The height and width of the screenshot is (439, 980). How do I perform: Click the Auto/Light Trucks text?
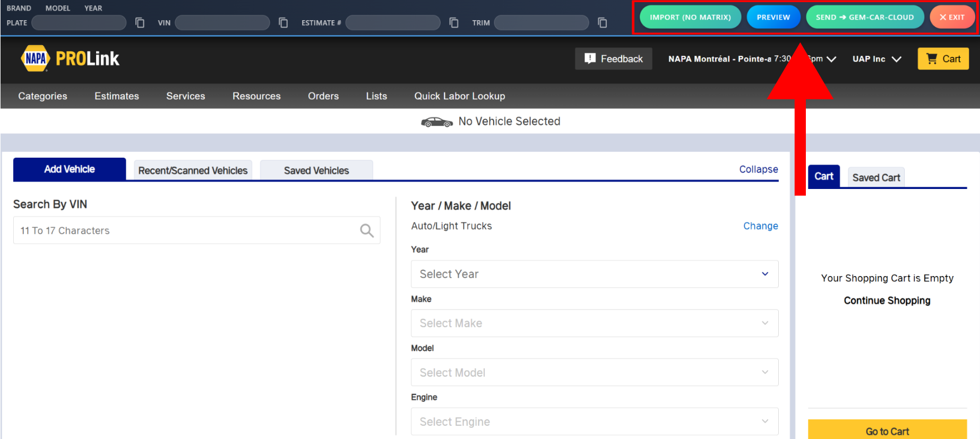coord(451,226)
